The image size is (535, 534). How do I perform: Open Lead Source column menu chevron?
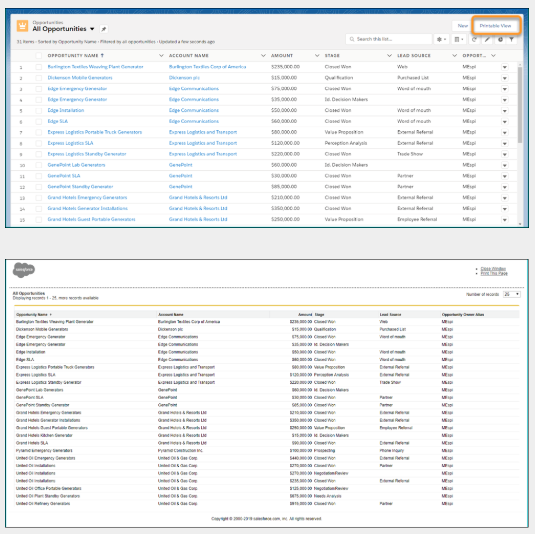(454, 55)
